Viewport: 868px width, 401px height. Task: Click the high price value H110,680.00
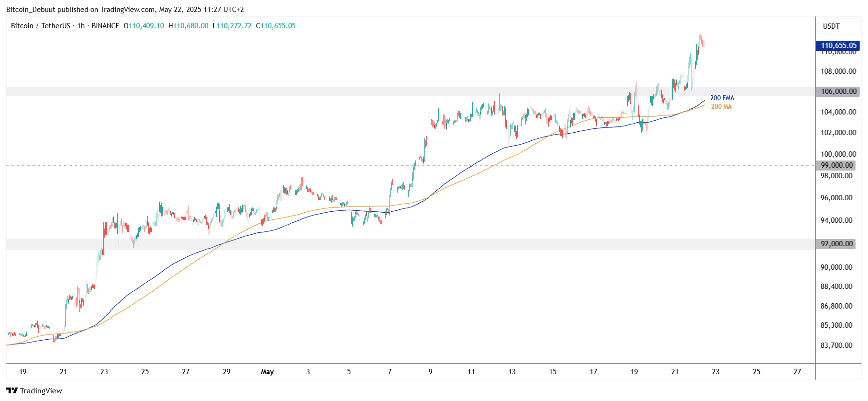pyautogui.click(x=188, y=26)
